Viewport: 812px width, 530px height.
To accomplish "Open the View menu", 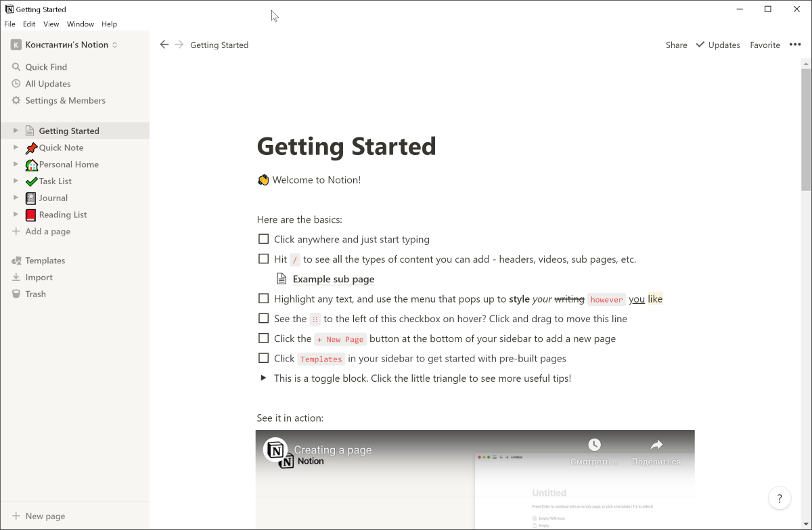I will pos(51,24).
